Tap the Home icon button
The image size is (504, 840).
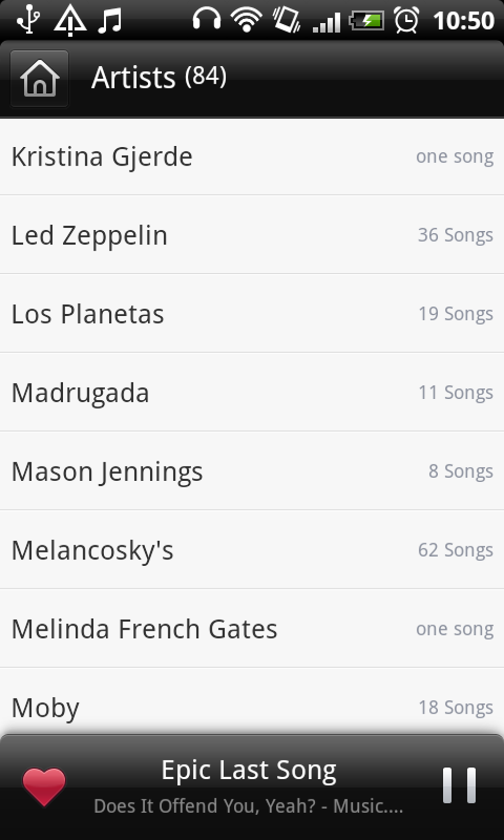tap(40, 79)
